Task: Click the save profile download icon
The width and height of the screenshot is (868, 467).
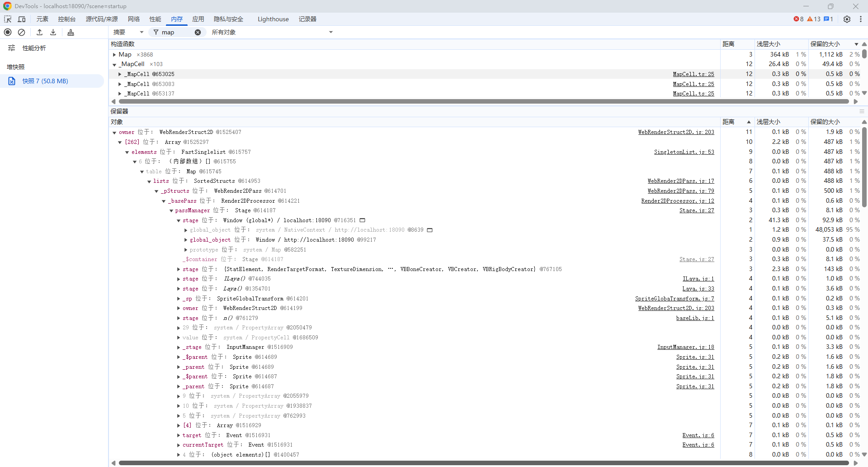Action: pos(53,32)
